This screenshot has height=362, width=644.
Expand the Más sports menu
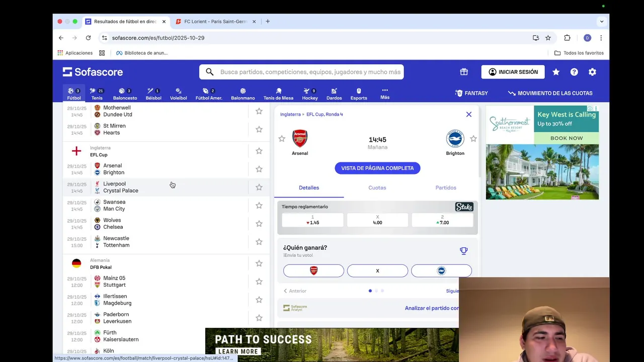pyautogui.click(x=385, y=94)
